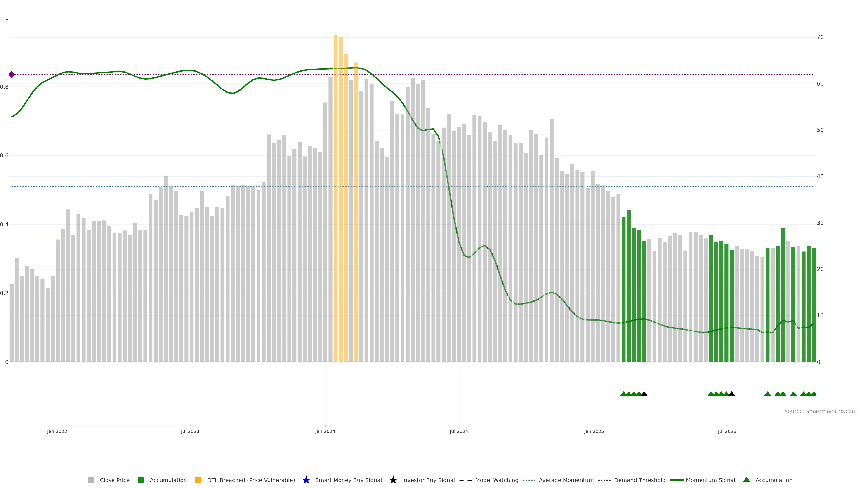This screenshot has width=868, height=488.
Task: Click the green Momentum Signal line icon in the legend
Action: pyautogui.click(x=677, y=480)
